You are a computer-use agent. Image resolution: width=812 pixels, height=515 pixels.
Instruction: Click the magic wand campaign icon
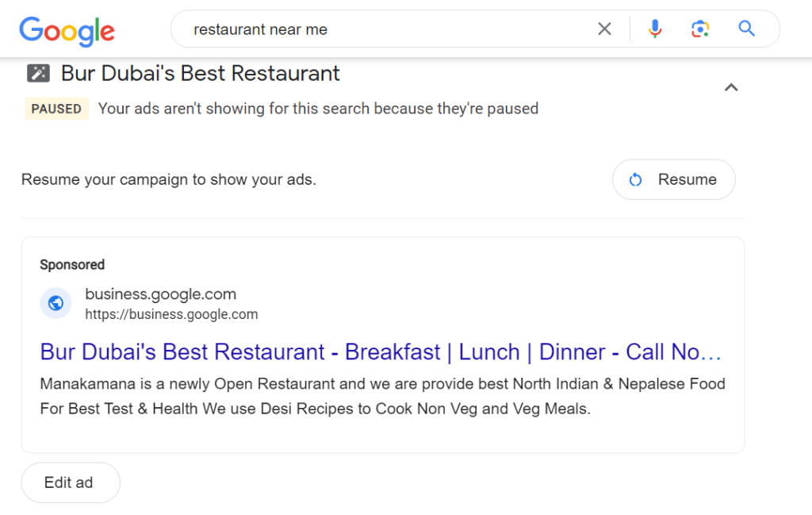point(39,74)
